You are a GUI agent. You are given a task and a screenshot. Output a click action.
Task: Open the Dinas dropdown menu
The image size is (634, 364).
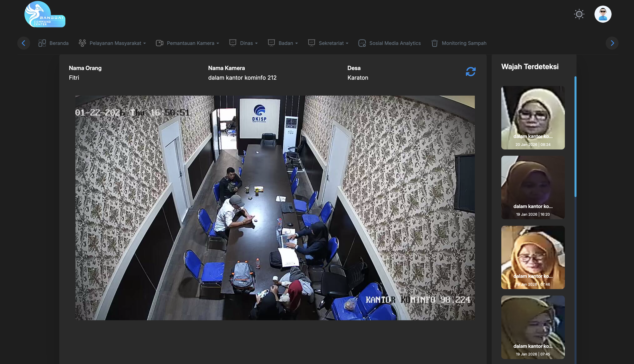click(x=256, y=43)
